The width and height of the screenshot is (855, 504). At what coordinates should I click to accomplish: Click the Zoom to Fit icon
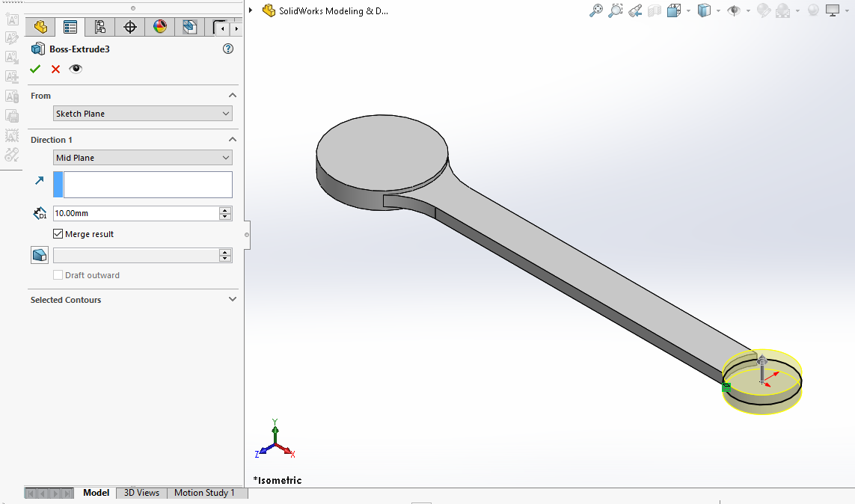click(x=596, y=10)
